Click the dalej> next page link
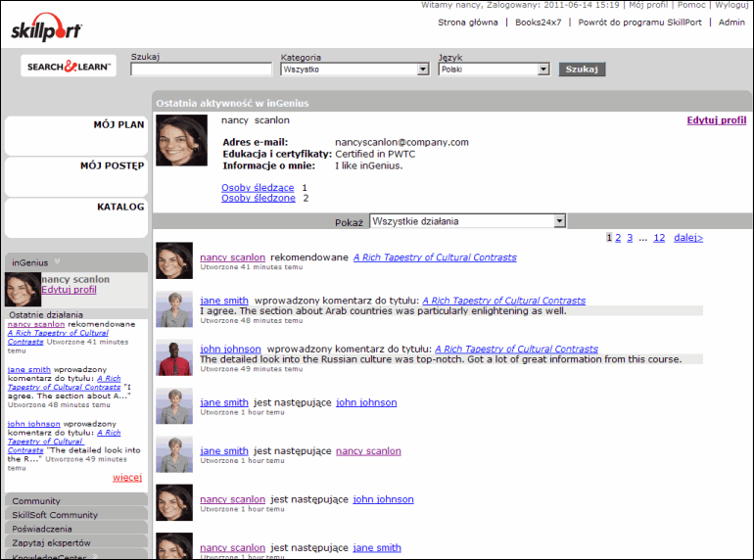754x560 pixels. point(688,238)
